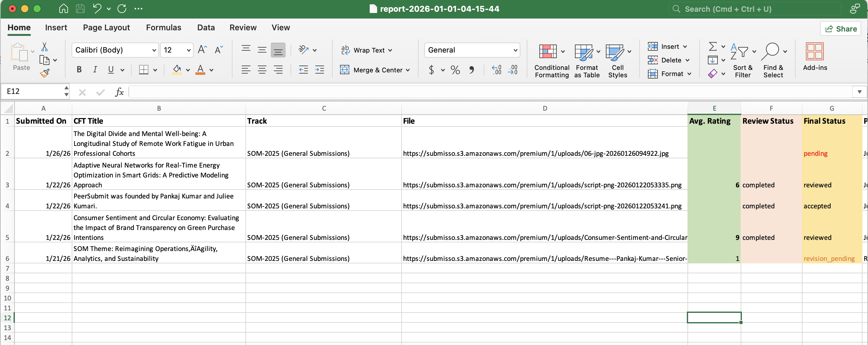Toggle bold formatting
Viewport: 868px width, 345px height.
(x=79, y=70)
